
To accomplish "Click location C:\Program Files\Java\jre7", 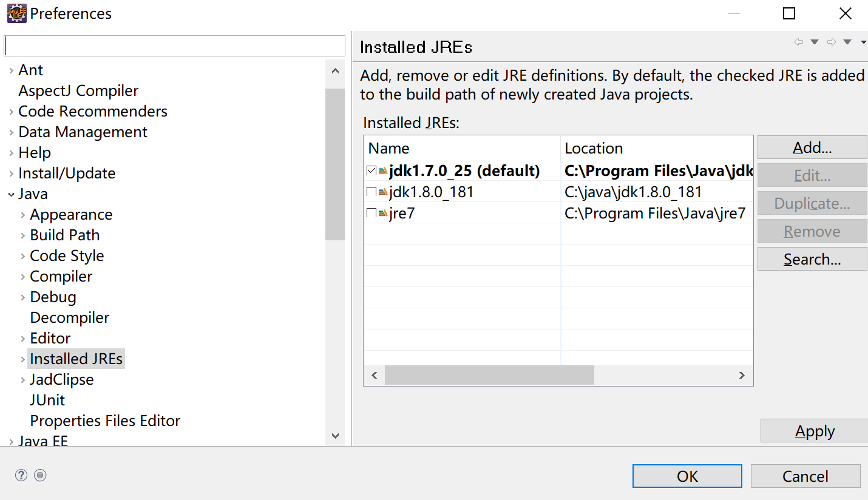I will (655, 214).
